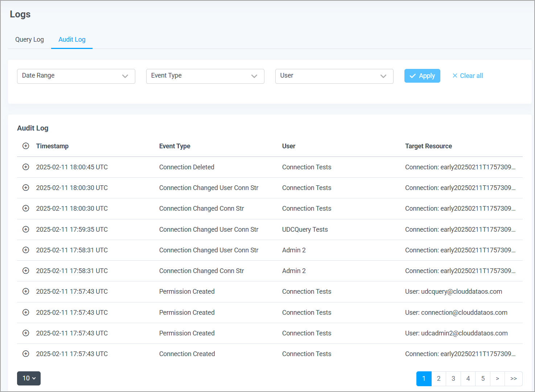Click the User column header
The height and width of the screenshot is (392, 535).
tap(289, 146)
